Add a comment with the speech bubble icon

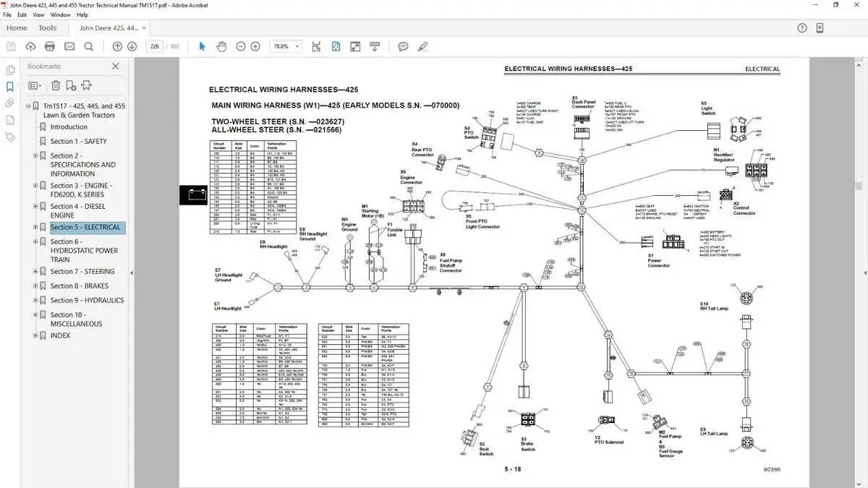point(403,46)
